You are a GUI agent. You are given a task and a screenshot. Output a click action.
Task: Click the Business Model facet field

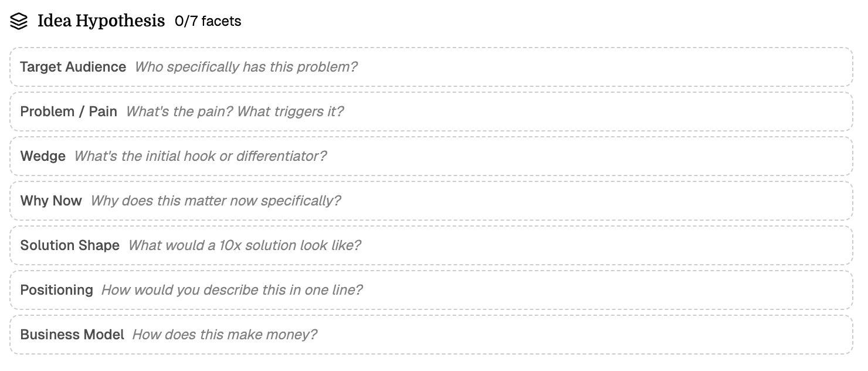[434, 335]
